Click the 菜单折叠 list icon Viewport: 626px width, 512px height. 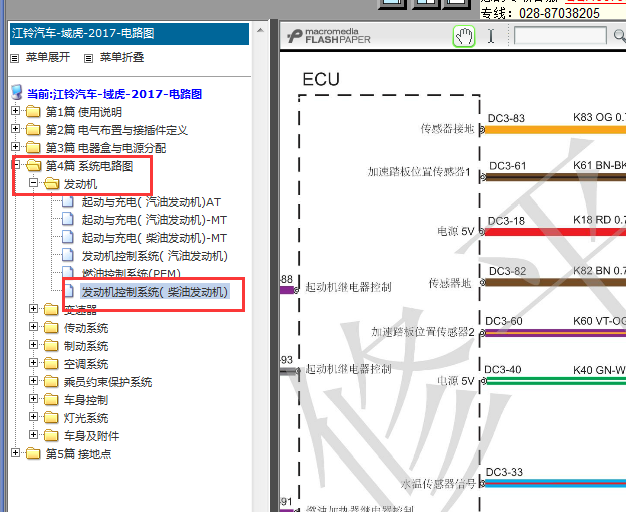pyautogui.click(x=88, y=58)
